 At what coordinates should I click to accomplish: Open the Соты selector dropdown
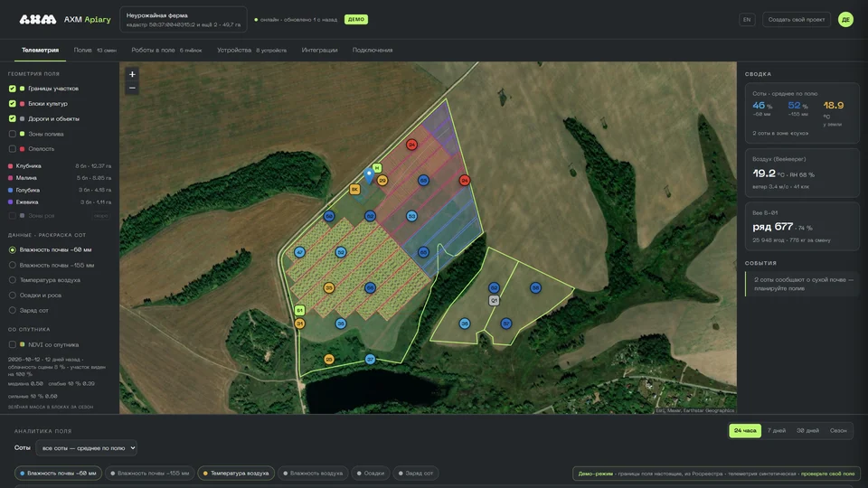pyautogui.click(x=87, y=448)
